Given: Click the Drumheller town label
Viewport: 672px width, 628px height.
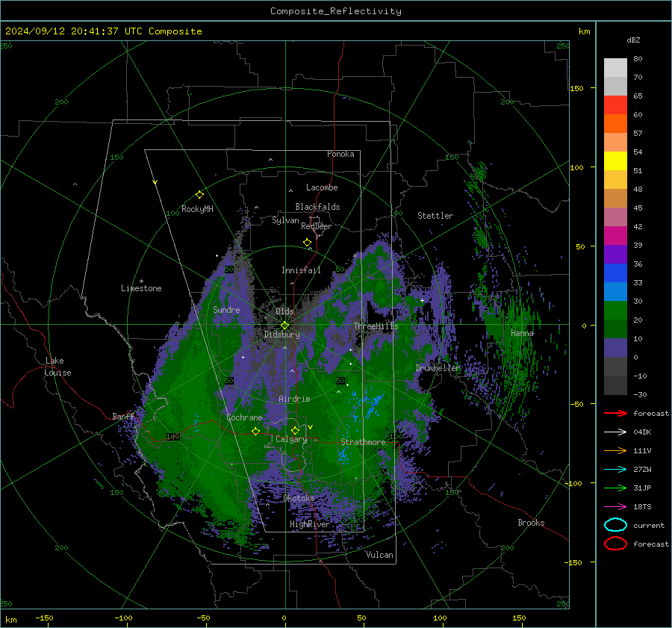Looking at the screenshot, I should (x=438, y=368).
